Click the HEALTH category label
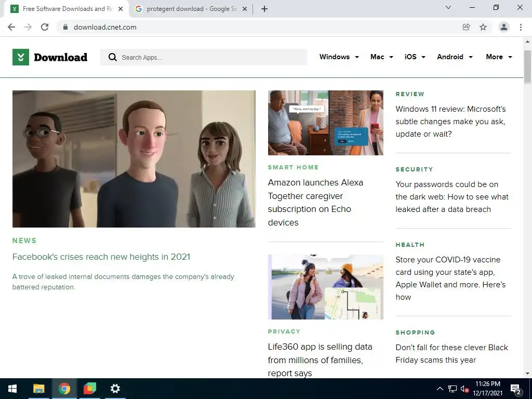 [x=410, y=245]
